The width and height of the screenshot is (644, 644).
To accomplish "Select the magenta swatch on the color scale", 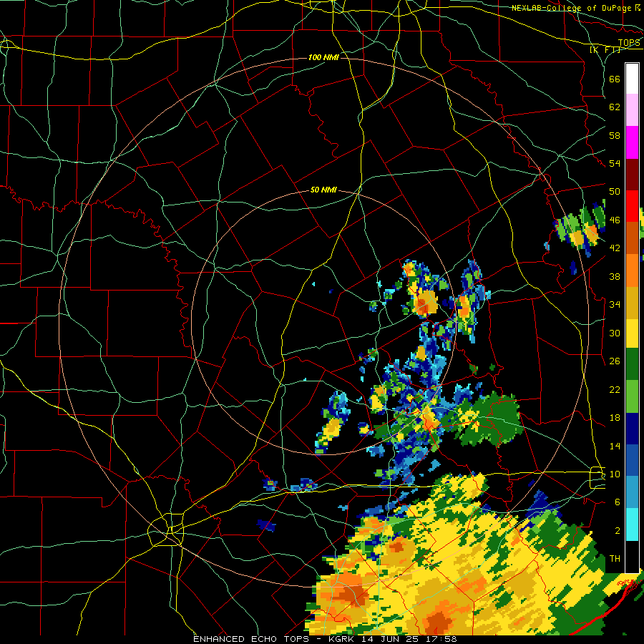I will [632, 142].
